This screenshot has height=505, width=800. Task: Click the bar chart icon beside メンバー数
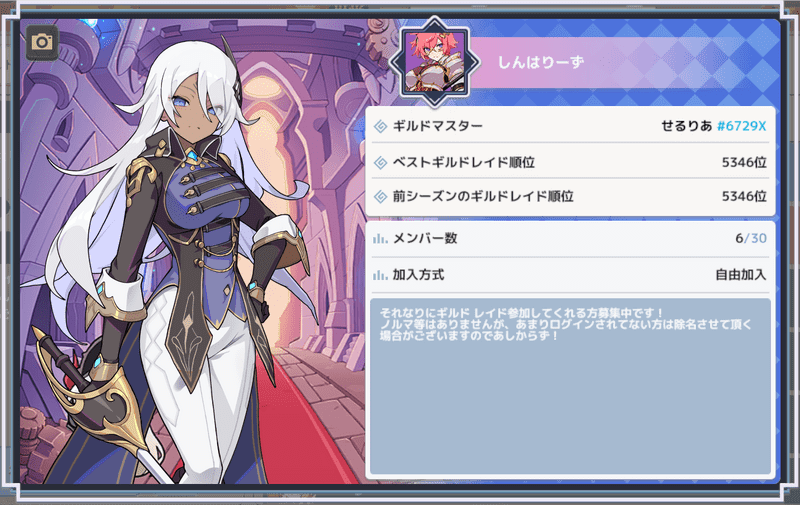click(380, 238)
